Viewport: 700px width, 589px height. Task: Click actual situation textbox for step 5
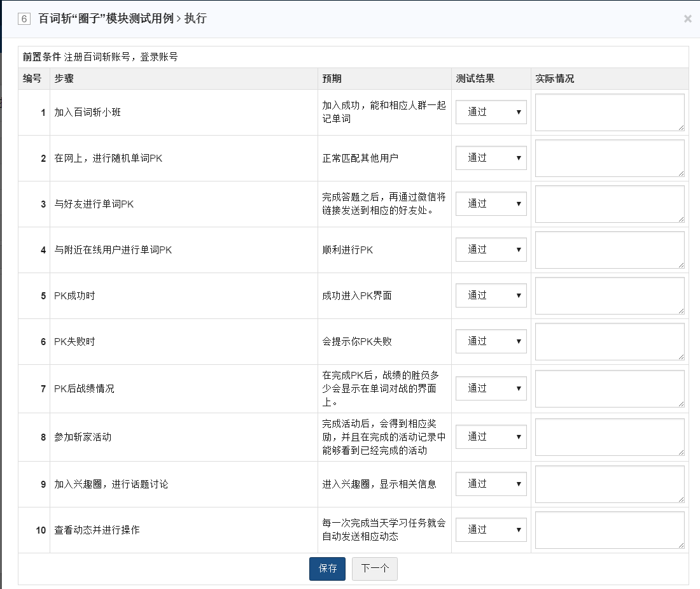click(x=610, y=296)
